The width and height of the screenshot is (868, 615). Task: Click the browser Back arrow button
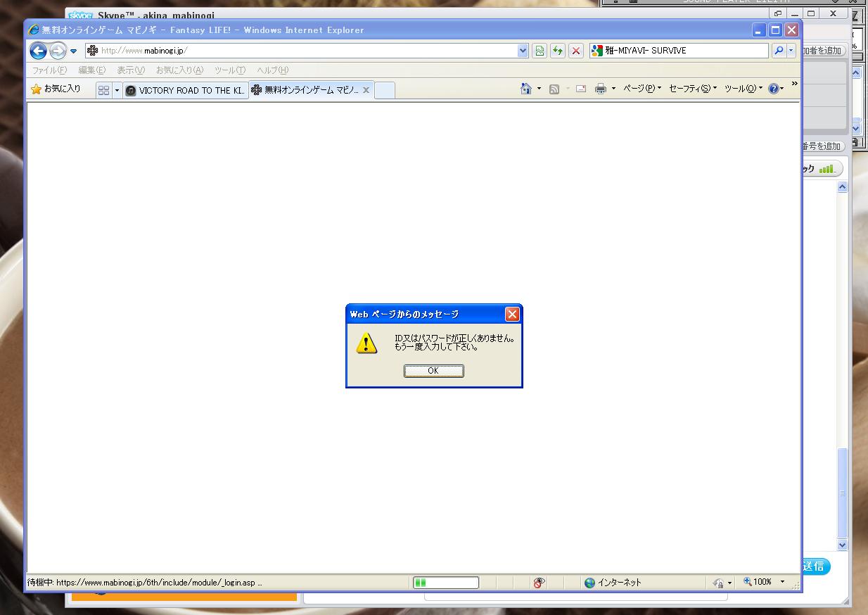point(38,51)
